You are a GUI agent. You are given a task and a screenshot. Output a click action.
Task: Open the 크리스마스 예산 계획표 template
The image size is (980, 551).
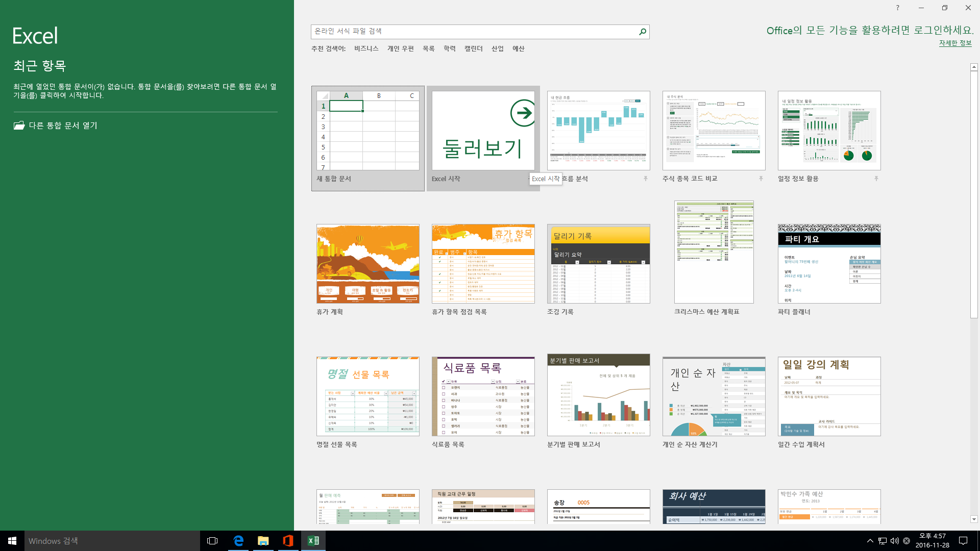[714, 252]
